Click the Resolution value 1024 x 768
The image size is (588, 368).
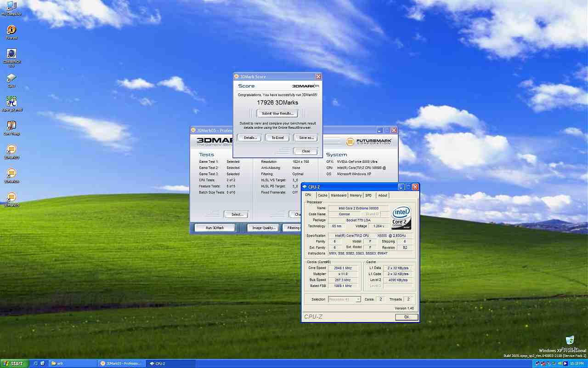click(300, 162)
